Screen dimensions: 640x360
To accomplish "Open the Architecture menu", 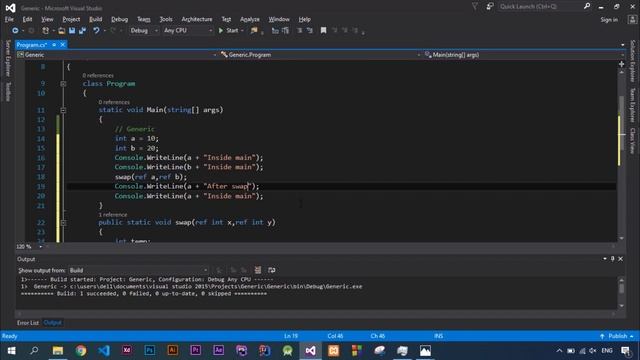I will 197,19.
